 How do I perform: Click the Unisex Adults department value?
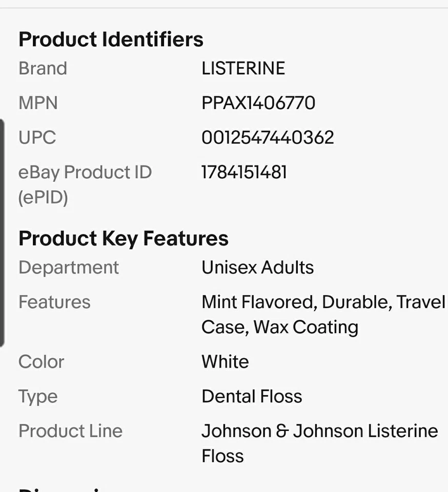(x=257, y=268)
